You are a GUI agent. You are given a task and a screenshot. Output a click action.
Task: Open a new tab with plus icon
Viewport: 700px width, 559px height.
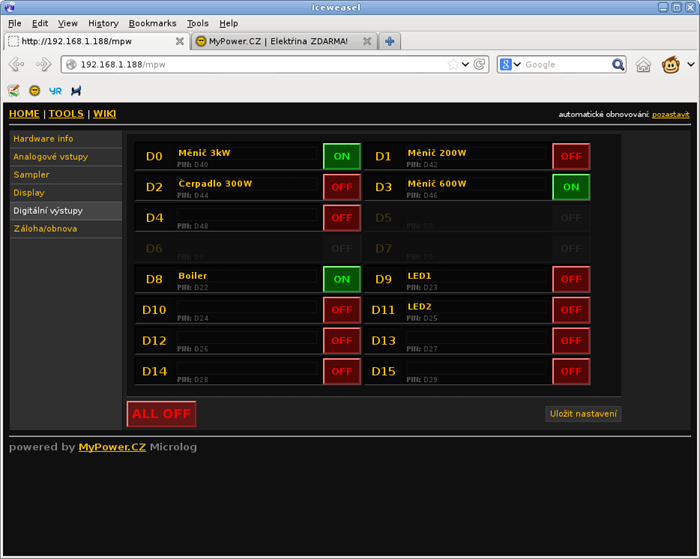pyautogui.click(x=389, y=42)
